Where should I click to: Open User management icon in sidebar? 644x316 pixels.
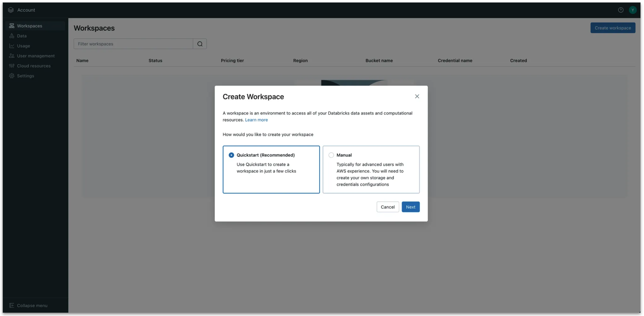click(x=12, y=56)
